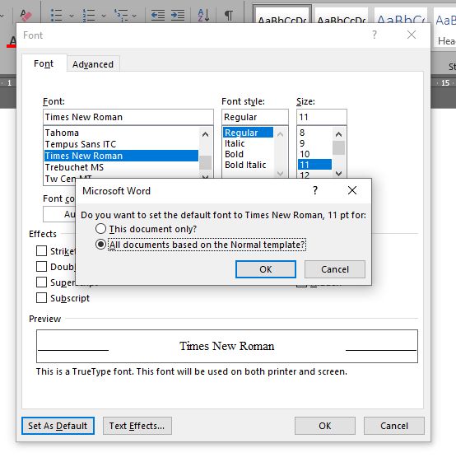
Task: Click Cancel in the Microsoft Word prompt
Action: tap(335, 269)
